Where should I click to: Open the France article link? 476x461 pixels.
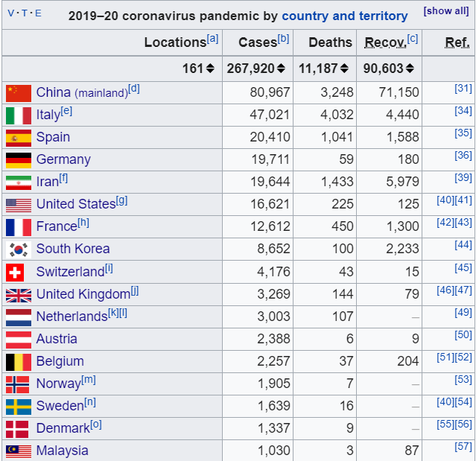click(57, 226)
